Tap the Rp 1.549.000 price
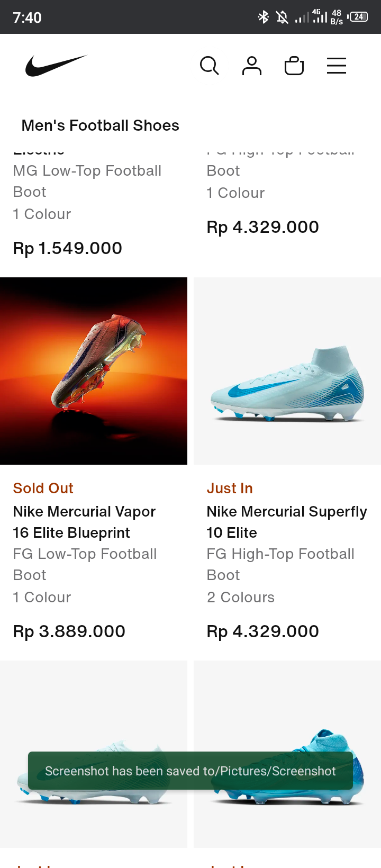381x868 pixels. pyautogui.click(x=68, y=248)
